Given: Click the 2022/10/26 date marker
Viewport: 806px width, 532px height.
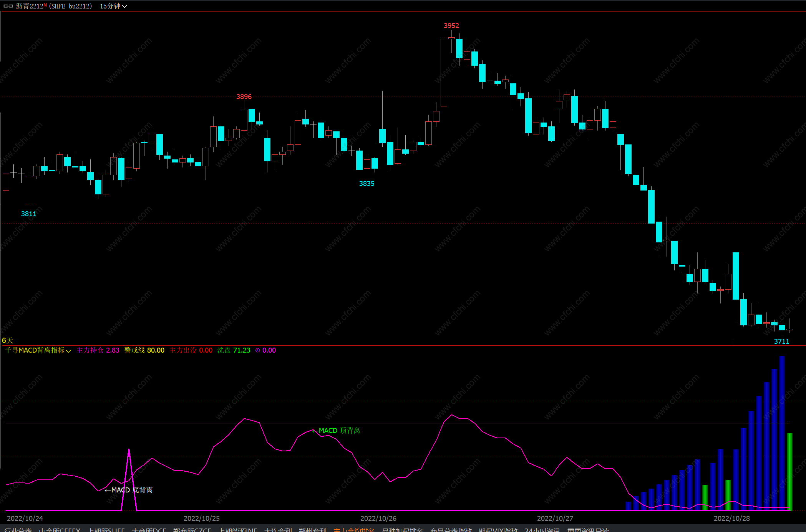Looking at the screenshot, I should (378, 519).
